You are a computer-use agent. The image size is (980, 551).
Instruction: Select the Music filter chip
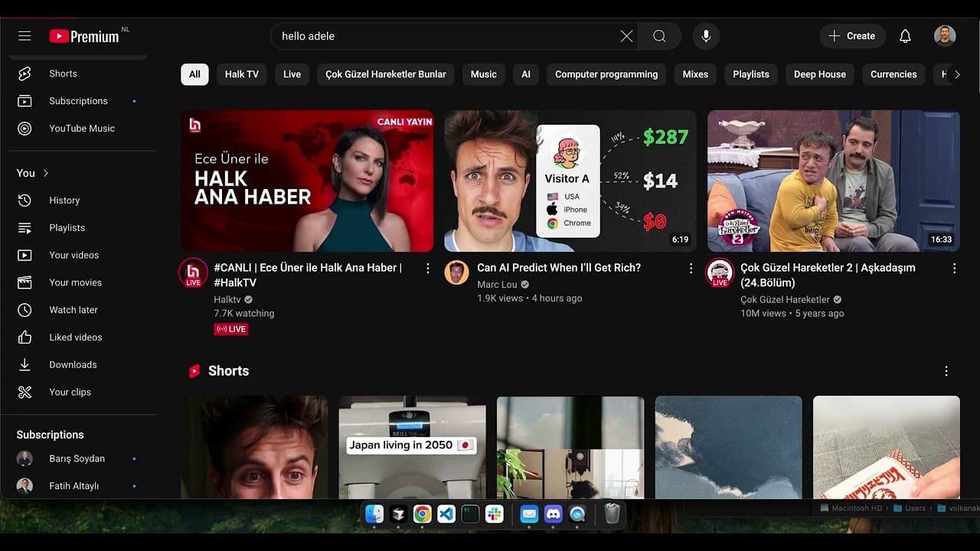click(x=483, y=74)
